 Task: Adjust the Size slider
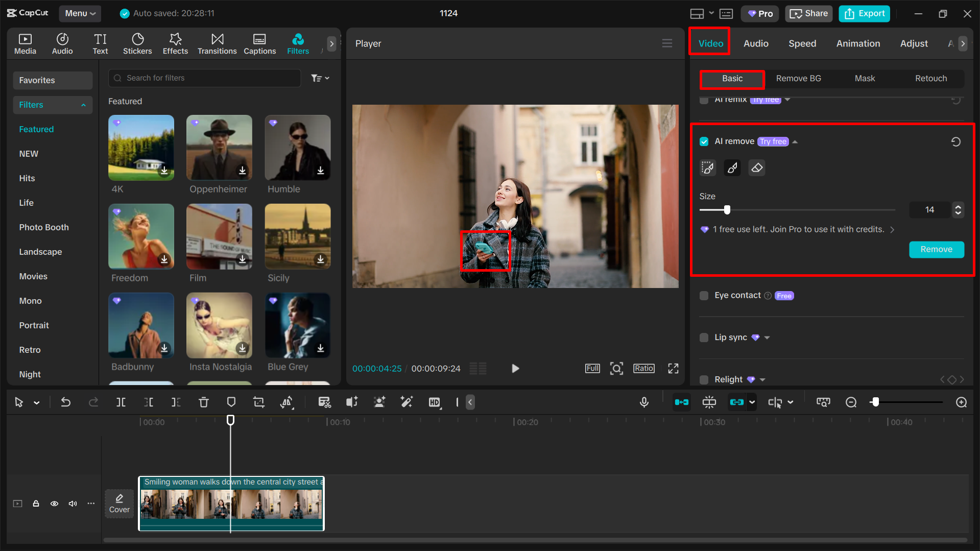727,209
